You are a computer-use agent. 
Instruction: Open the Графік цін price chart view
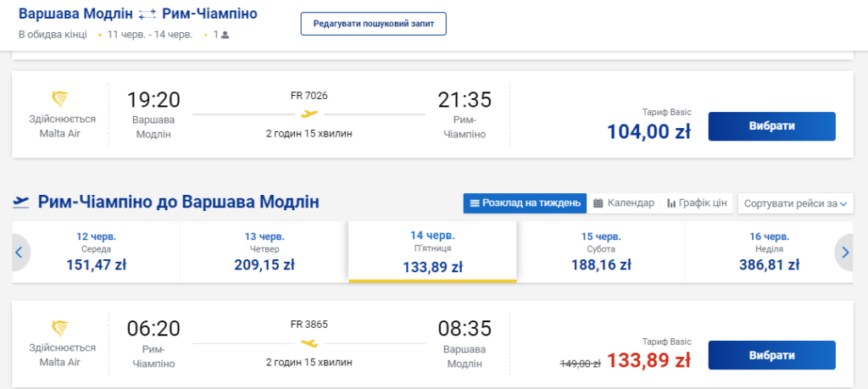point(697,203)
